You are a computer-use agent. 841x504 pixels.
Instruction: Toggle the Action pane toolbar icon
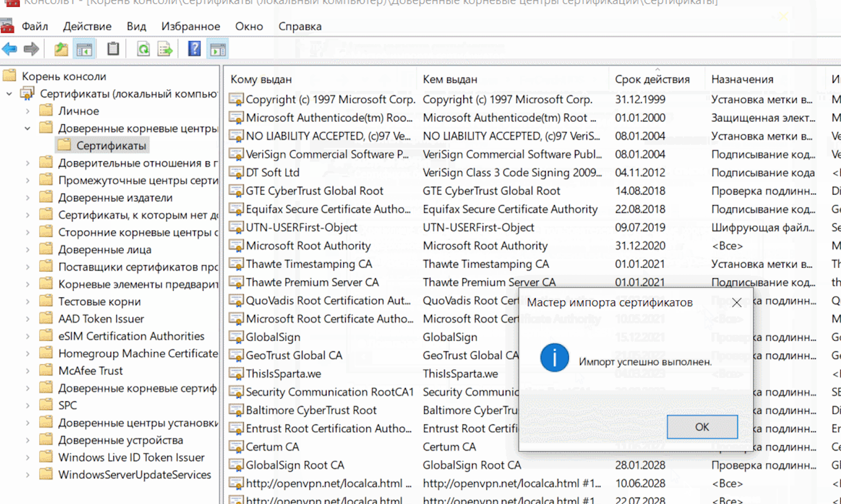click(x=218, y=50)
